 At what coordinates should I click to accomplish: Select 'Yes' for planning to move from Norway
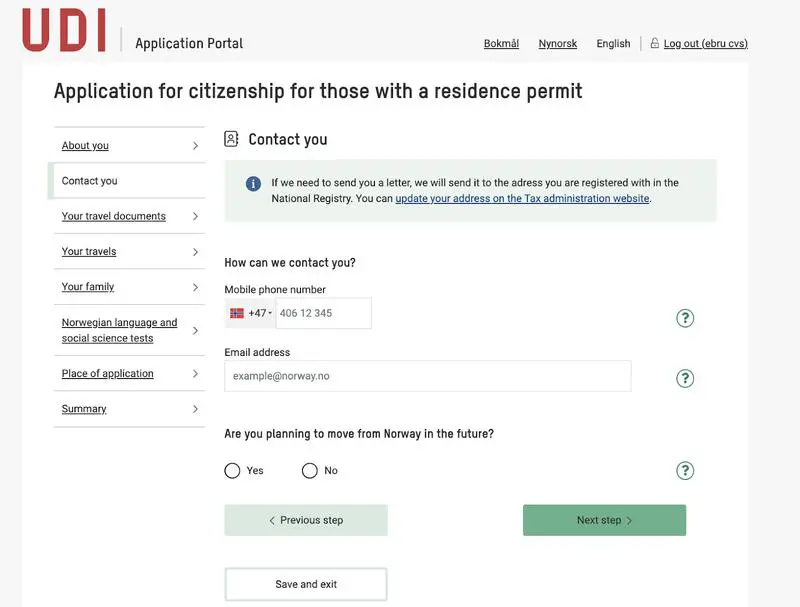pos(232,470)
